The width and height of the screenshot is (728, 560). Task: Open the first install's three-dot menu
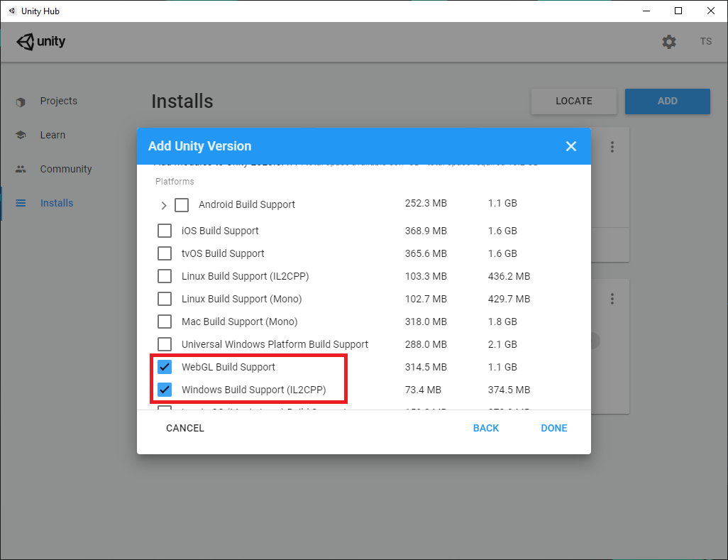coord(612,147)
